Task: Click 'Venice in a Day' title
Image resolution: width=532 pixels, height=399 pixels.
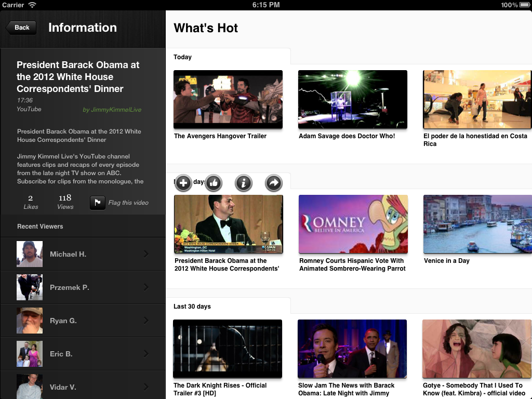Action: [446, 261]
